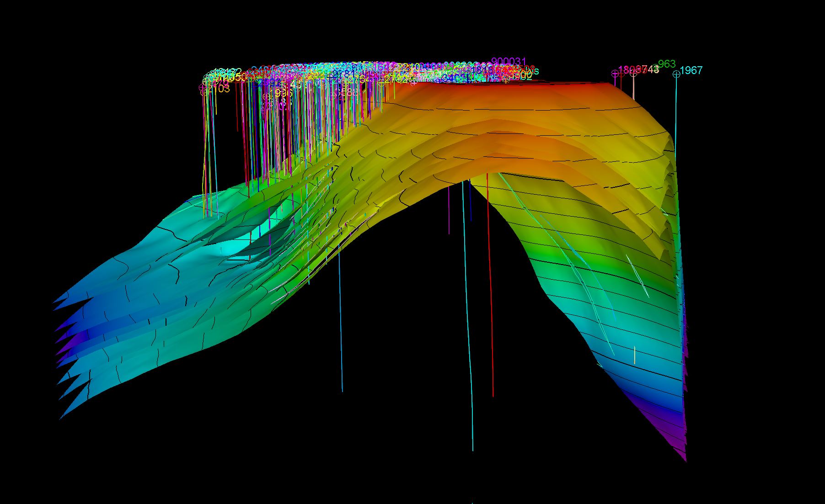Click the pale pink well head marker right of the dome
Image resolution: width=825 pixels, height=504 pixels.
(633, 74)
